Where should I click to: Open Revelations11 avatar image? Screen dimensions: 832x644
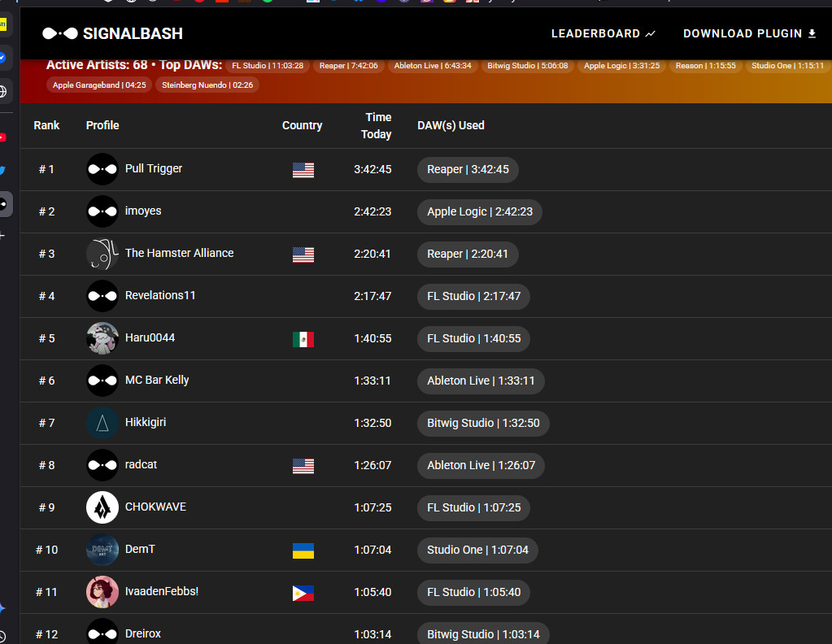(102, 296)
